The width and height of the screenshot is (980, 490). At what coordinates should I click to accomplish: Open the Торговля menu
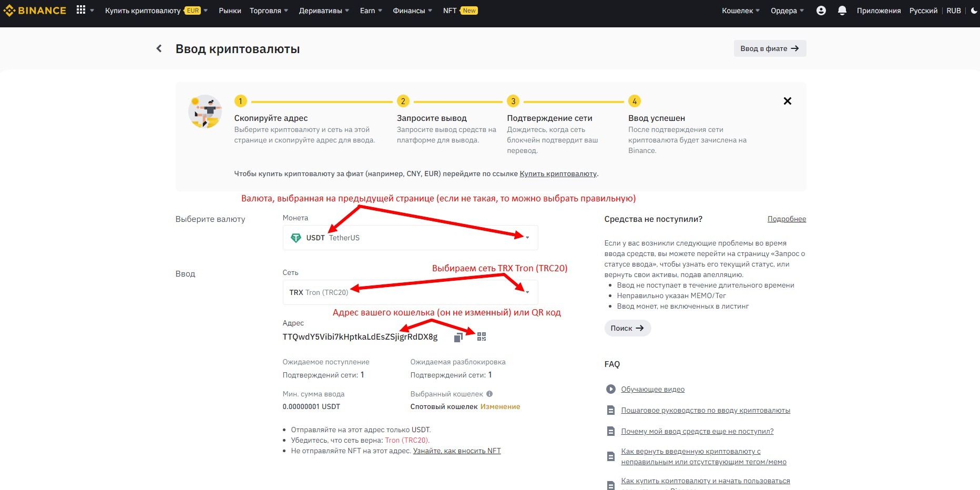[x=269, y=11]
